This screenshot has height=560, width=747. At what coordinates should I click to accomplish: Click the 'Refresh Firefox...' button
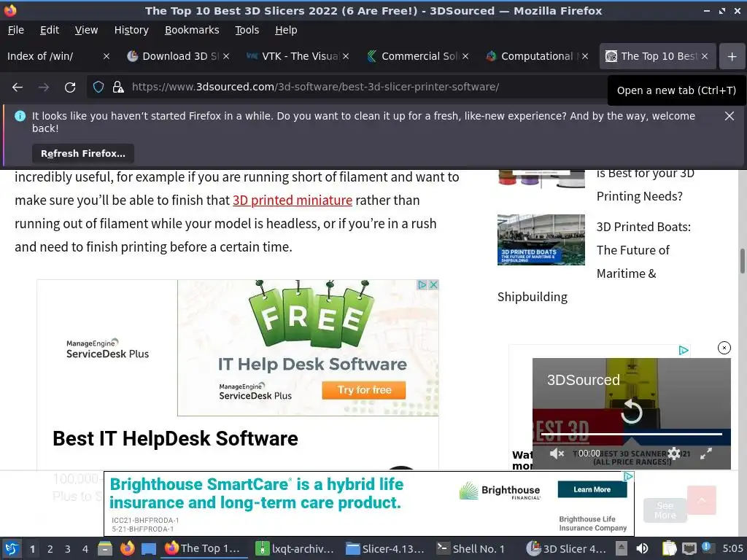click(x=83, y=153)
